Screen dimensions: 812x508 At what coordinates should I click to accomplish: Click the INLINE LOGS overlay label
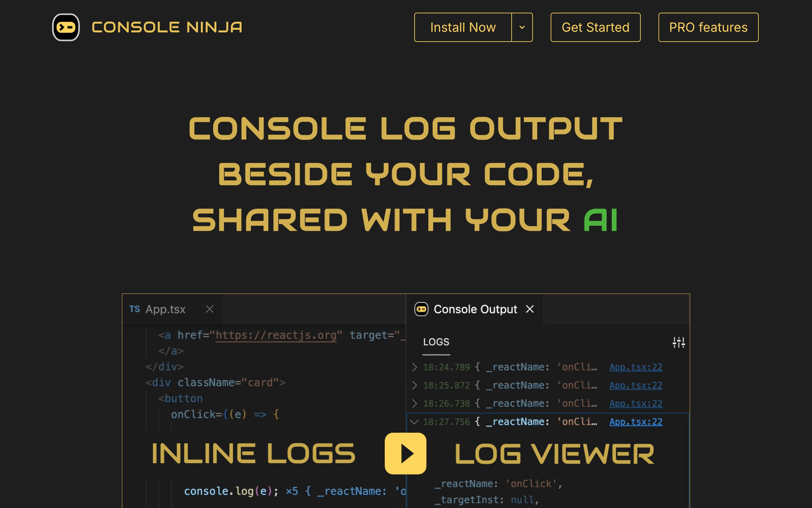click(253, 454)
